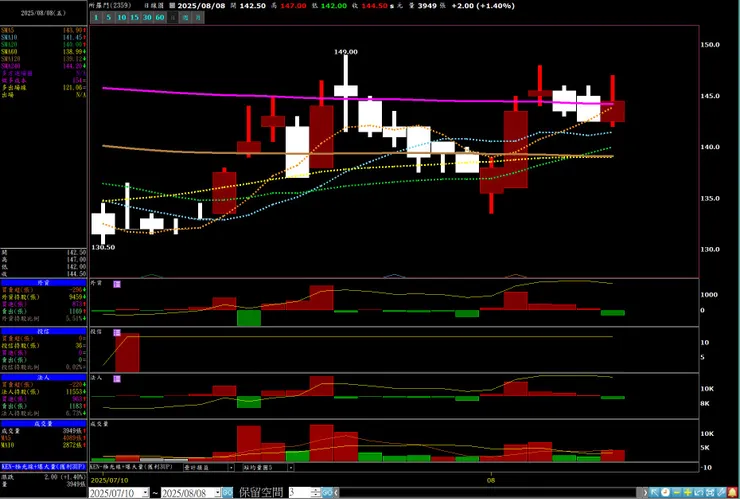The image size is (740, 499).
Task: Switch to the monthly (月) chart button
Action: tap(199, 17)
